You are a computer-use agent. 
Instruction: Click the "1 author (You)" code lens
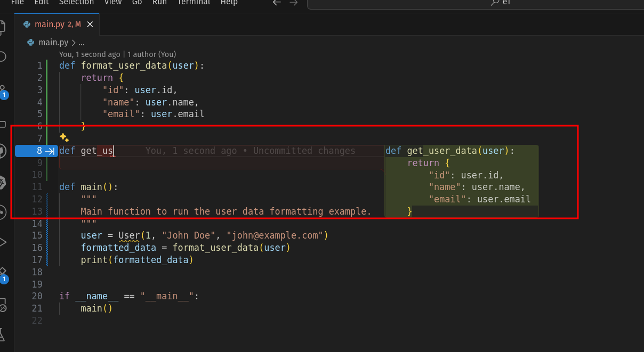pos(151,54)
